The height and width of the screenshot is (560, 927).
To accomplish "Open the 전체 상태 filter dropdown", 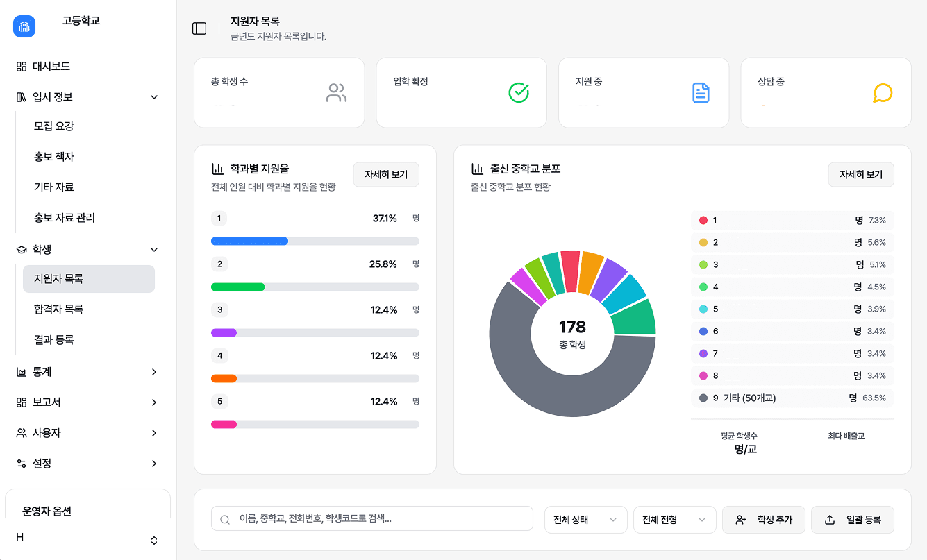I will coord(586,520).
